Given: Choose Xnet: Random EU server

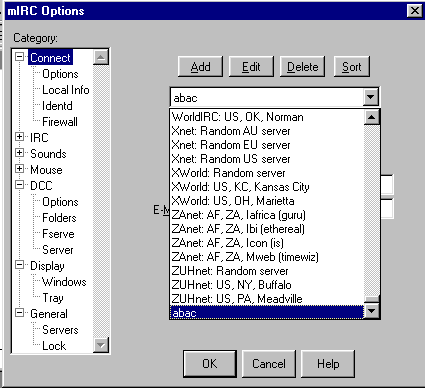Looking at the screenshot, I should click(x=267, y=145).
